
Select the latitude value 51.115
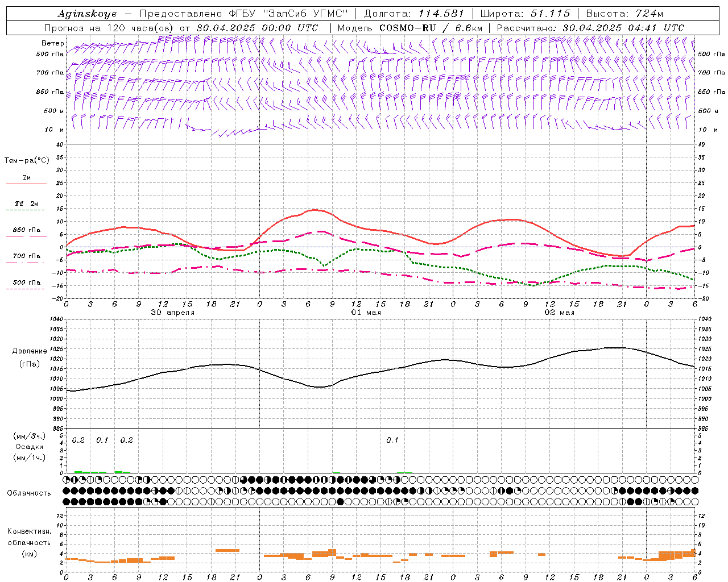tap(550, 14)
